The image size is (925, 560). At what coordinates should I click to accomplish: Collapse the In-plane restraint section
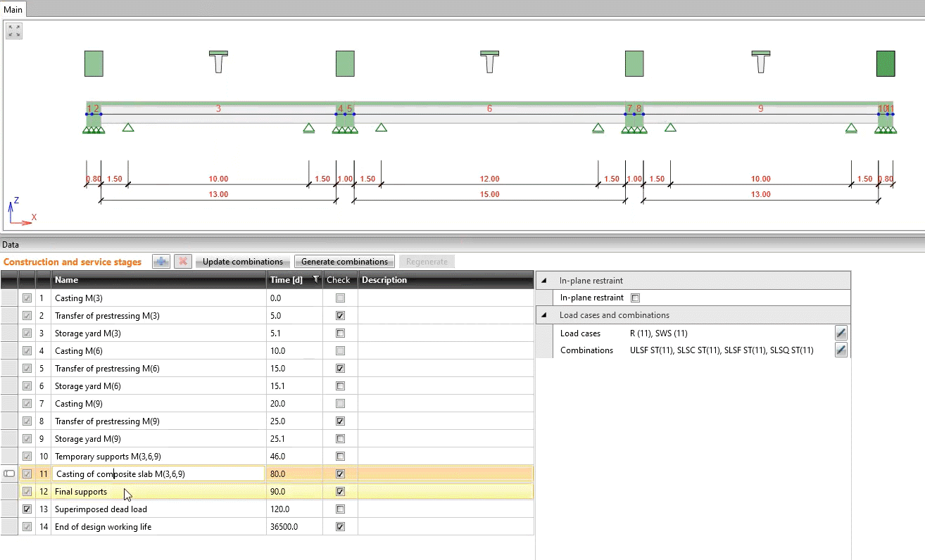tap(543, 281)
